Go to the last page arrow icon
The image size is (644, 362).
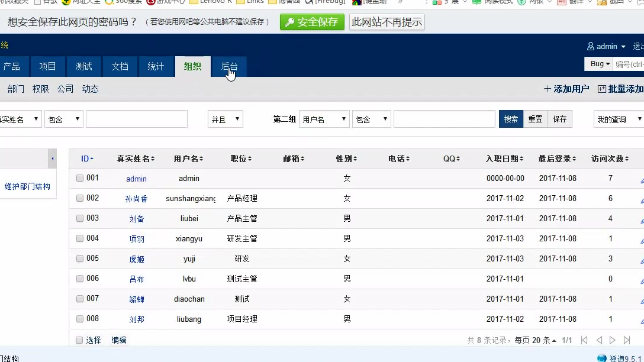(627, 340)
